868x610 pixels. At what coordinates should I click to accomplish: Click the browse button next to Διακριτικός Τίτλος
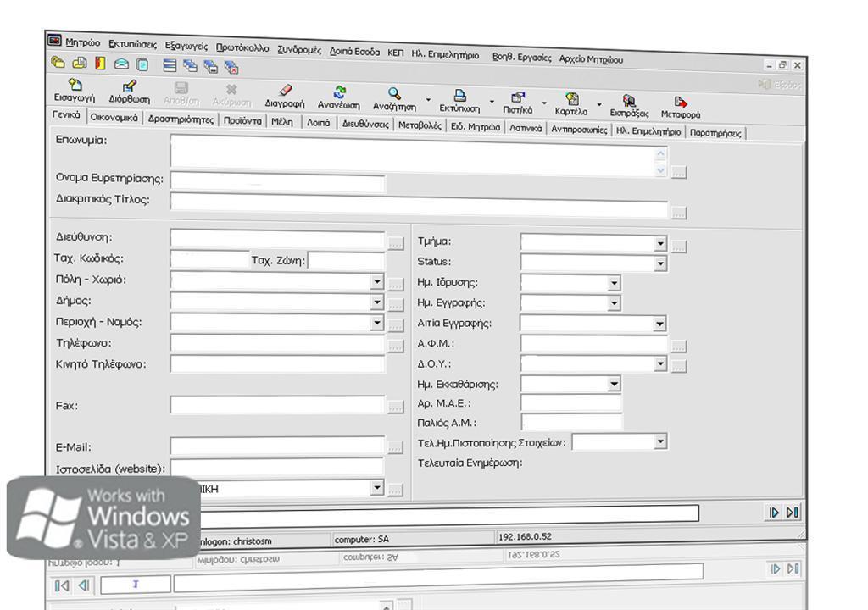point(679,213)
